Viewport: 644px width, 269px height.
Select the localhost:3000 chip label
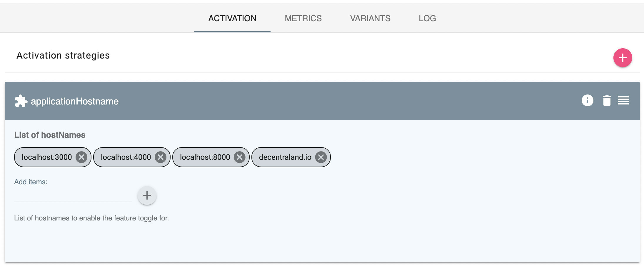(47, 157)
